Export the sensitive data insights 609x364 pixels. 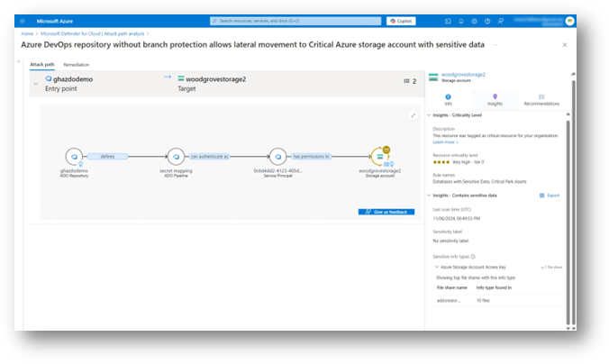(x=550, y=196)
